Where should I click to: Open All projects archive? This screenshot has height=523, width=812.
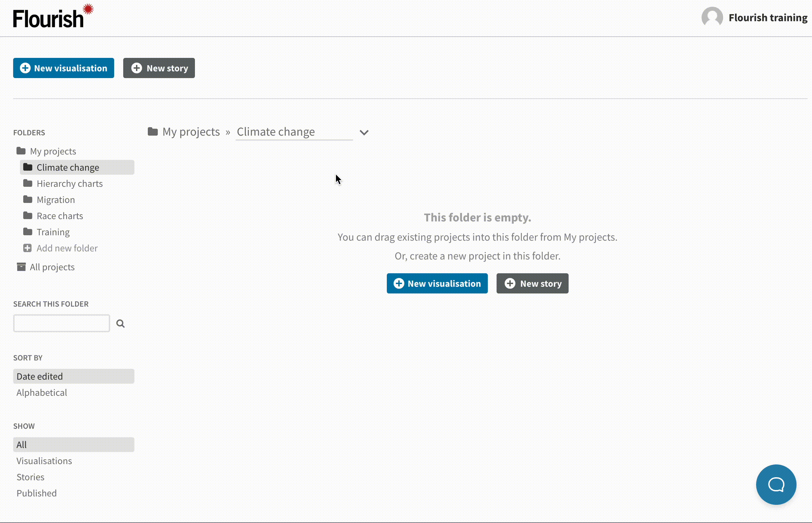click(x=52, y=267)
